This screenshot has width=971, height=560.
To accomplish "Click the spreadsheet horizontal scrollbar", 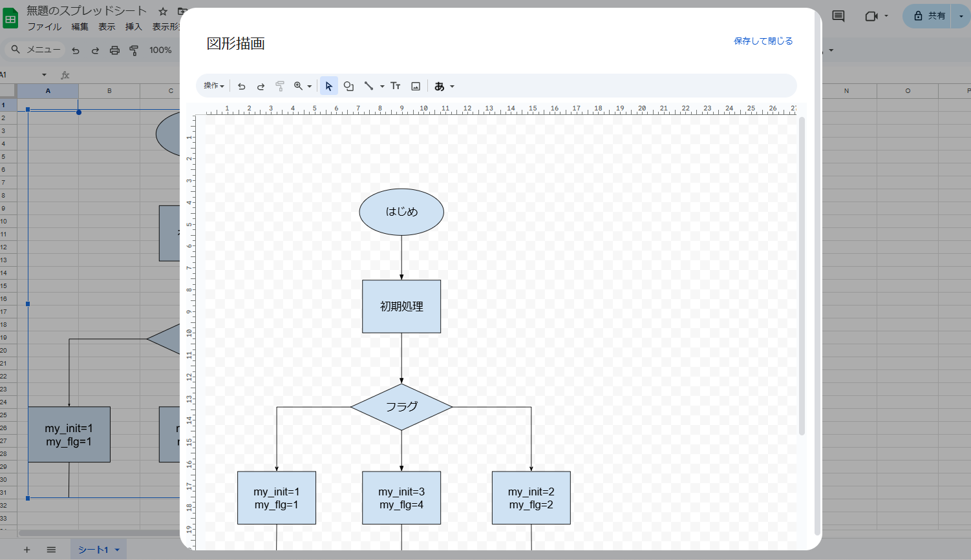I will [x=99, y=534].
